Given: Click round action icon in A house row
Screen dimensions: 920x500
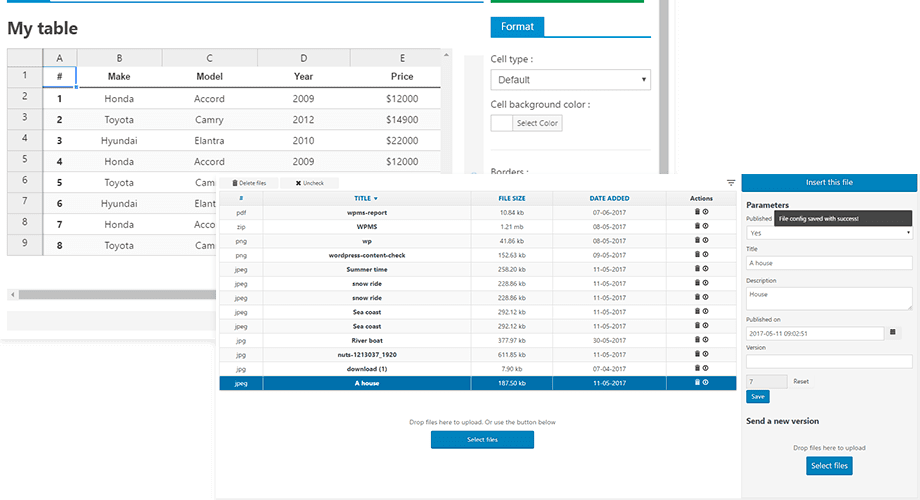Looking at the screenshot, I should 705,382.
